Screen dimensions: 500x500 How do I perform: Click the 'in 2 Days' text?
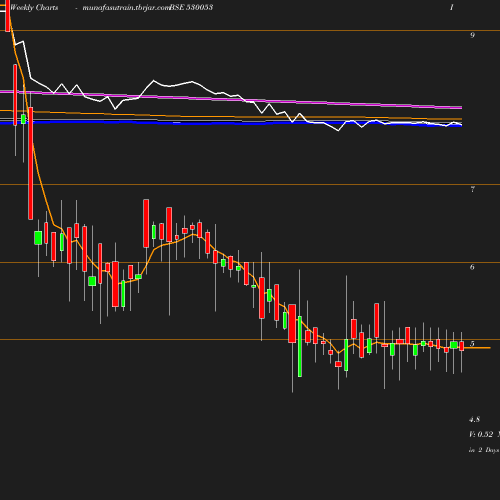[x=484, y=450]
